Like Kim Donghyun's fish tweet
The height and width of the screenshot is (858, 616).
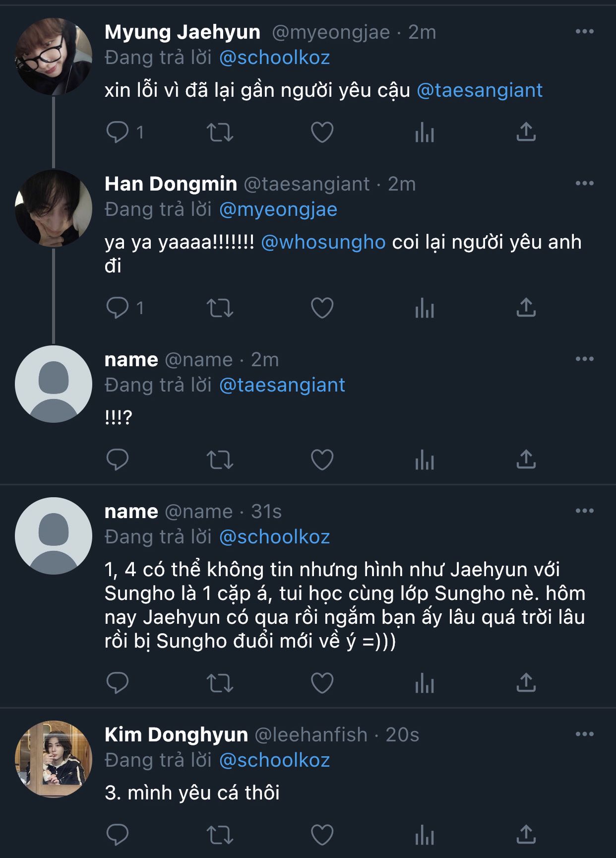point(322,835)
